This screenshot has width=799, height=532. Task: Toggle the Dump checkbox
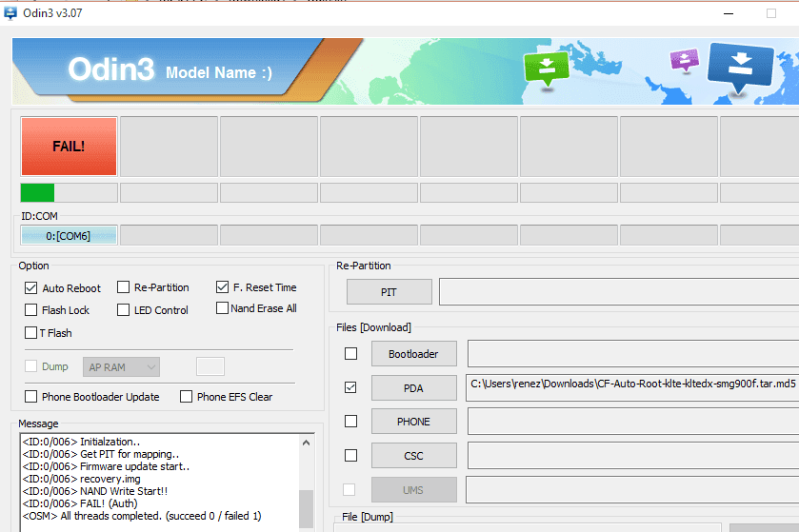(31, 366)
